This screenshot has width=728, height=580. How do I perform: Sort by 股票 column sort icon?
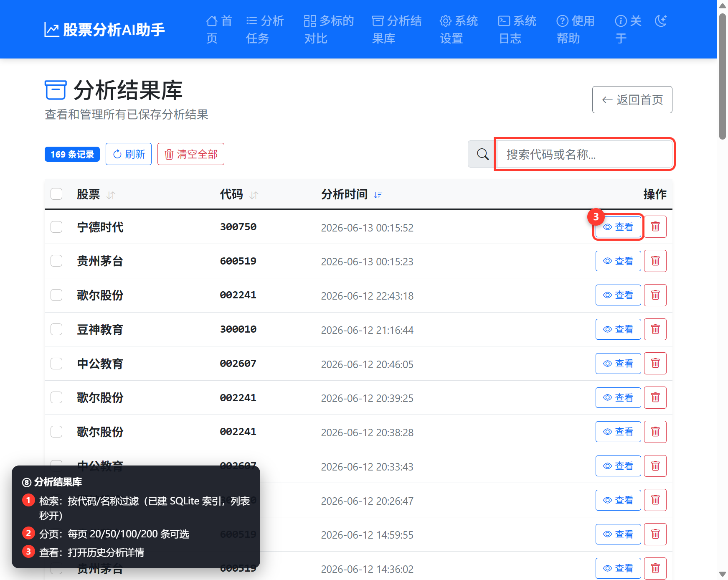point(111,195)
